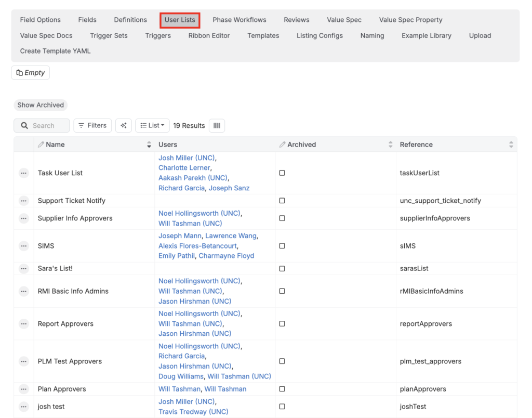The height and width of the screenshot is (418, 532).
Task: Open row menu for PLM Test Approvers
Action: coord(24,361)
